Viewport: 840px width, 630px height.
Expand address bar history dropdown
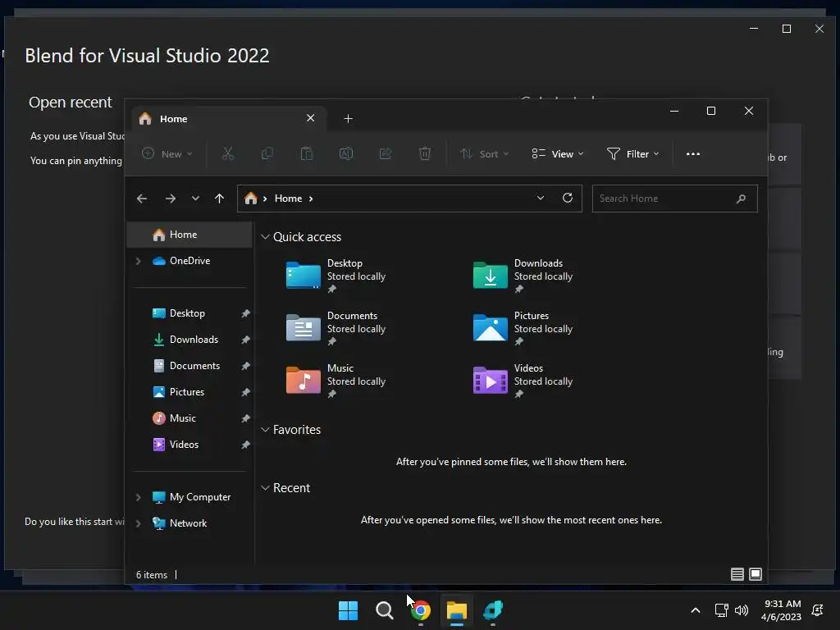click(x=541, y=199)
